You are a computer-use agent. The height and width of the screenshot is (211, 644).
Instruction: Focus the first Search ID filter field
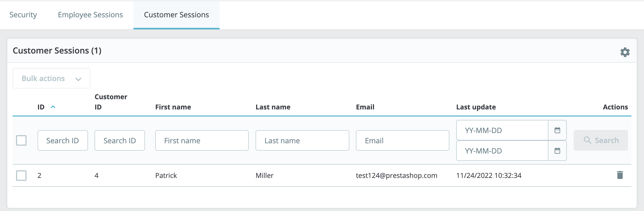[x=63, y=141]
